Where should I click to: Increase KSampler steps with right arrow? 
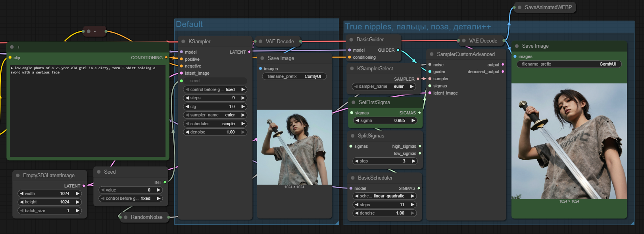coord(243,98)
